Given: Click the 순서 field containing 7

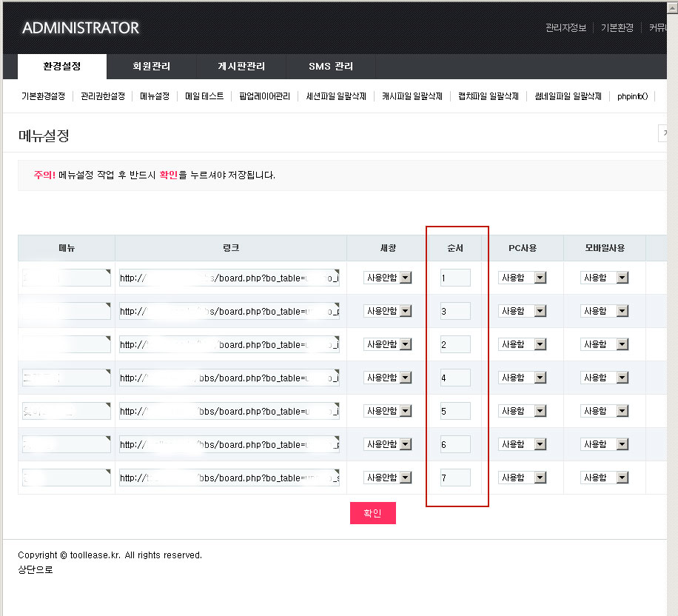Looking at the screenshot, I should click(454, 478).
